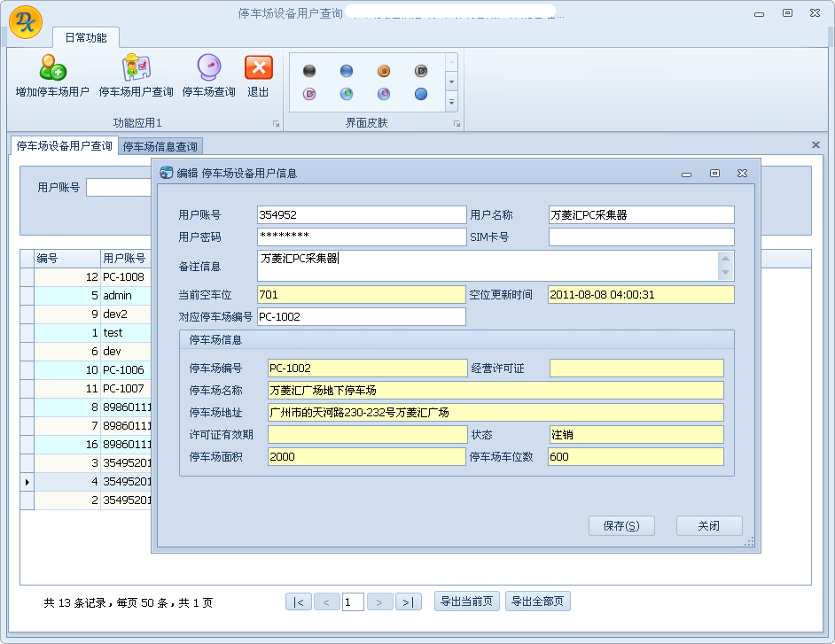The height and width of the screenshot is (644, 835).
Task: Minimize the 编辑 停车场设备用户信息 dialog
Action: click(686, 174)
